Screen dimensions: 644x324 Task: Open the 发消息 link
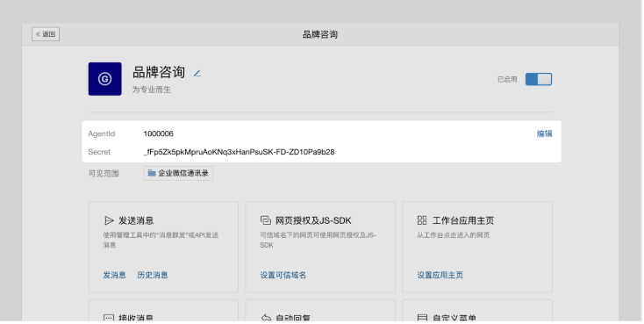[114, 275]
